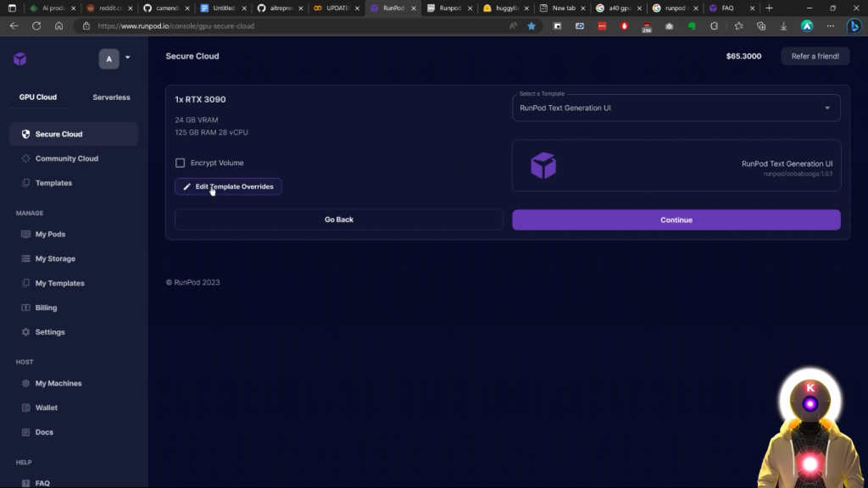
Task: Click the purple Continue button
Action: (x=676, y=219)
